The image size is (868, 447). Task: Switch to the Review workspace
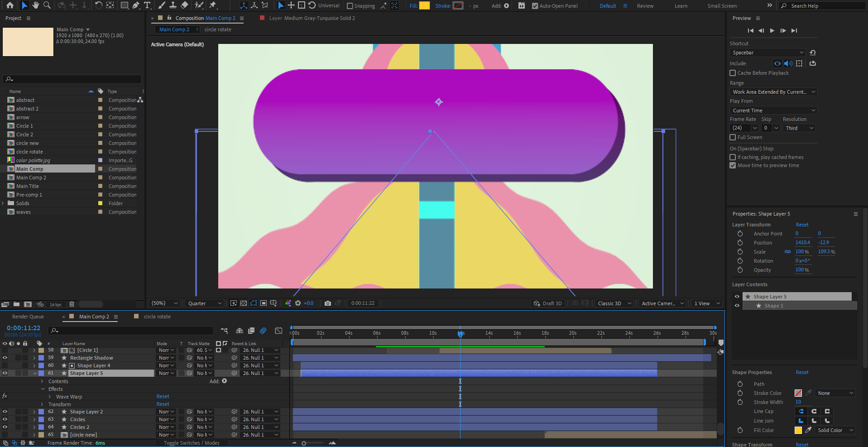point(645,6)
